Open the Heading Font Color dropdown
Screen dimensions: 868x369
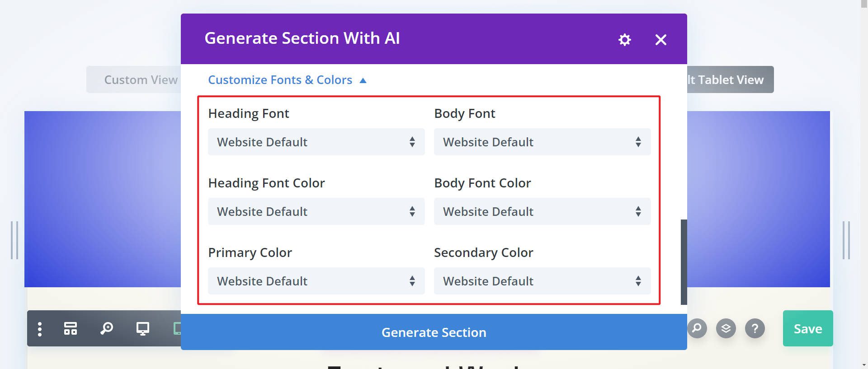316,211
